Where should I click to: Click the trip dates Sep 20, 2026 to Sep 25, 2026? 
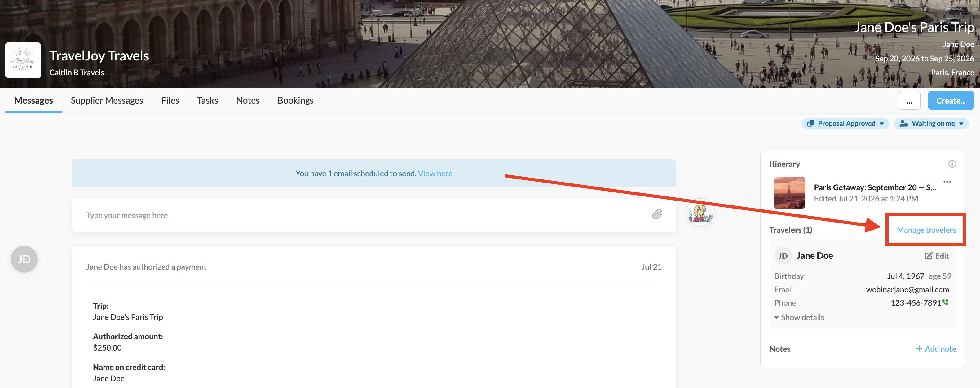point(925,59)
